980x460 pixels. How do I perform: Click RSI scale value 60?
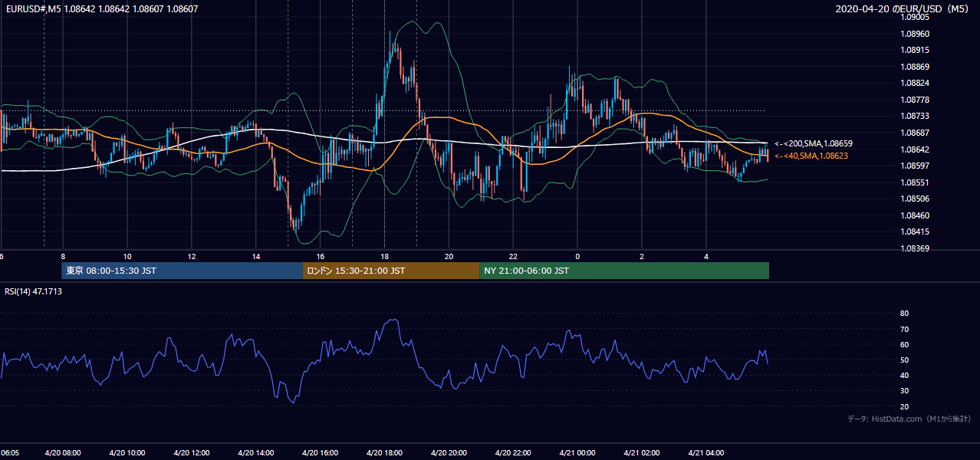pyautogui.click(x=904, y=344)
